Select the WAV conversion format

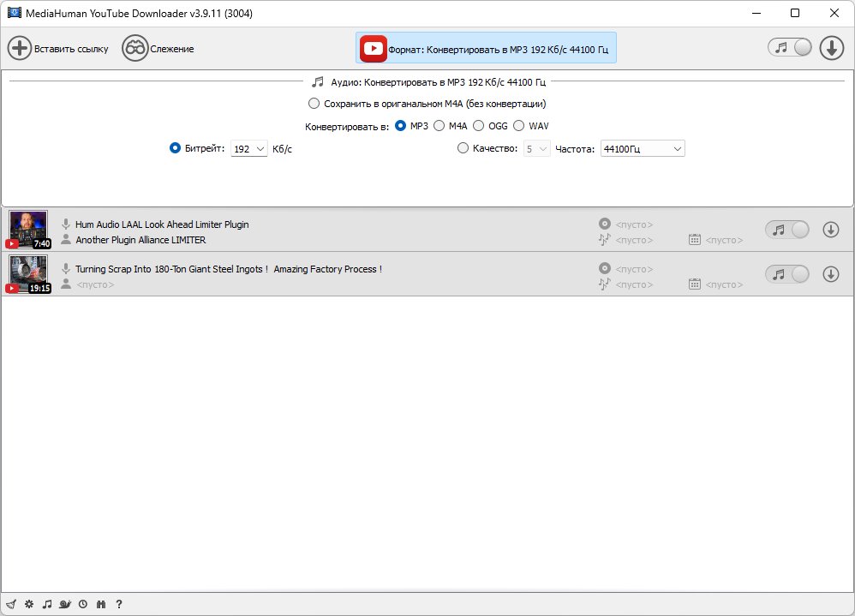(x=519, y=126)
